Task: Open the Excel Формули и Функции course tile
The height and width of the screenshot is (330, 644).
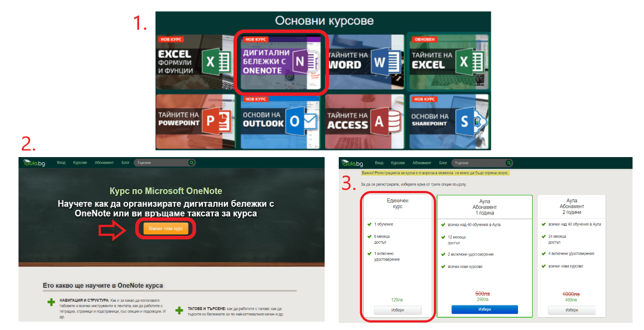Action: (195, 62)
